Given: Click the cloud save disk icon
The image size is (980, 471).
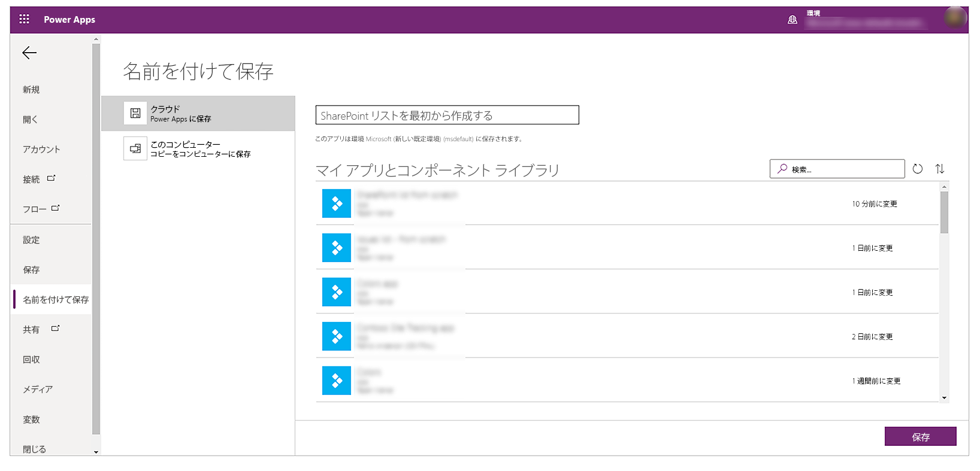Looking at the screenshot, I should pos(135,113).
